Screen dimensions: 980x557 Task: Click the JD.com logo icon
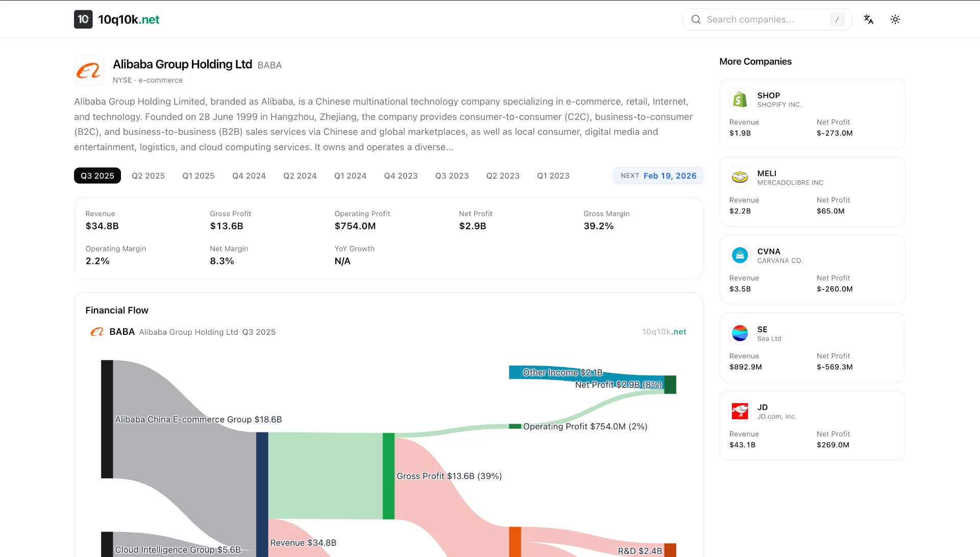point(740,411)
